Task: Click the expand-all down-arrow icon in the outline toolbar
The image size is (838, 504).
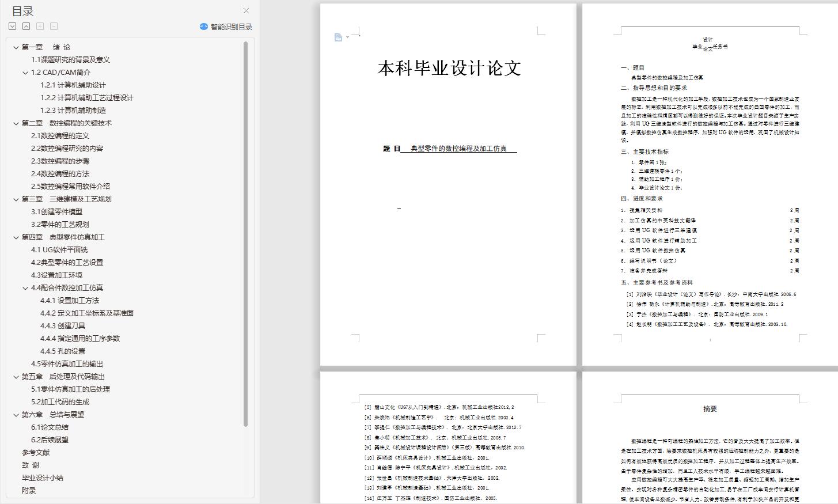Action: pyautogui.click(x=13, y=26)
